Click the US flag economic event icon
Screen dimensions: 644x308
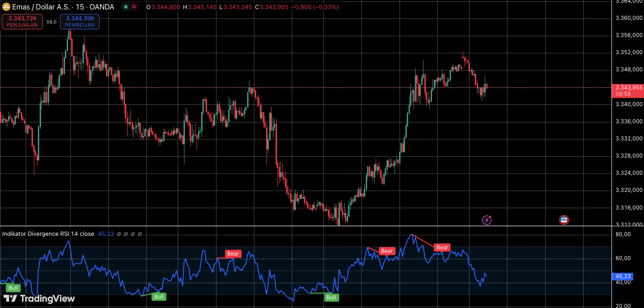[x=564, y=220]
